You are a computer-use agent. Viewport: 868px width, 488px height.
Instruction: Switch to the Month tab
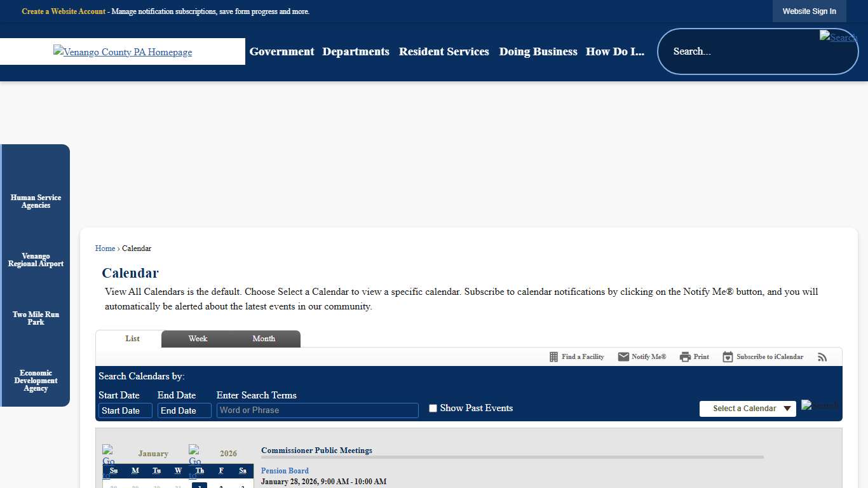[264, 339]
